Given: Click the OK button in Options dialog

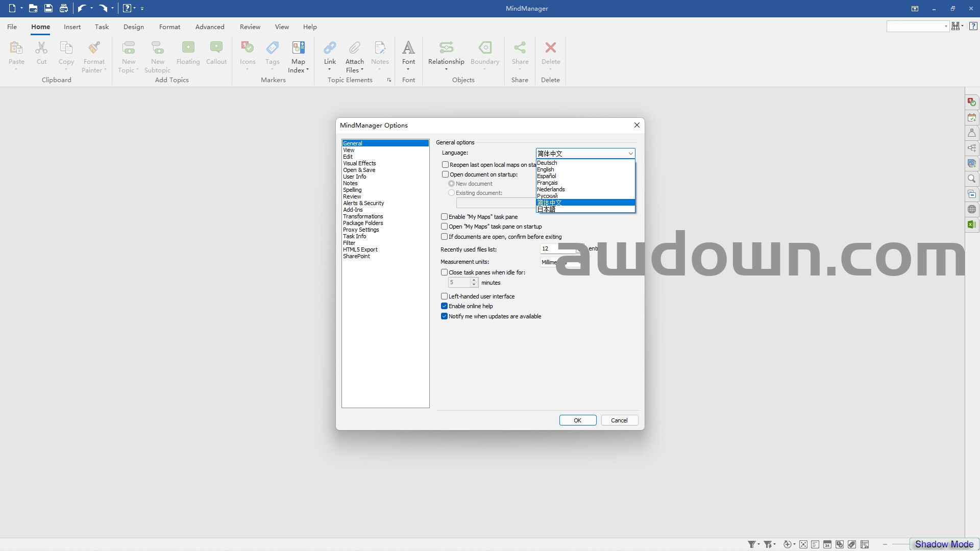Looking at the screenshot, I should 577,420.
